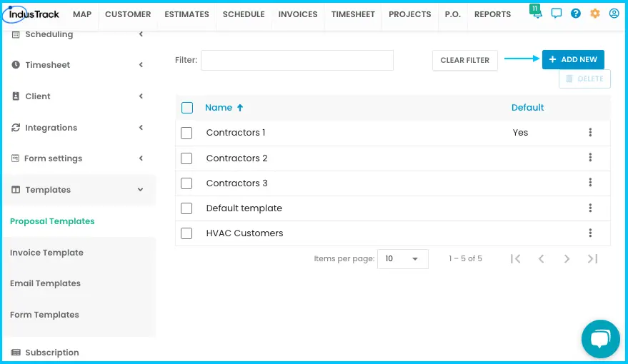Open the PROJECTS top menu
628x364 pixels.
[x=409, y=14]
